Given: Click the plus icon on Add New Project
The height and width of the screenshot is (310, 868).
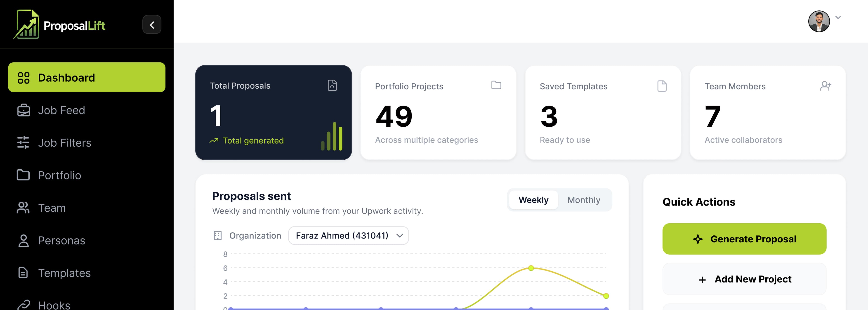Looking at the screenshot, I should pyautogui.click(x=702, y=280).
